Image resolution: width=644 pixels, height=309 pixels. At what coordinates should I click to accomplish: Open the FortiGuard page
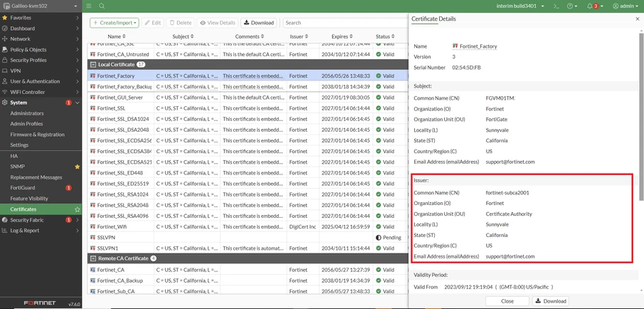pos(23,188)
